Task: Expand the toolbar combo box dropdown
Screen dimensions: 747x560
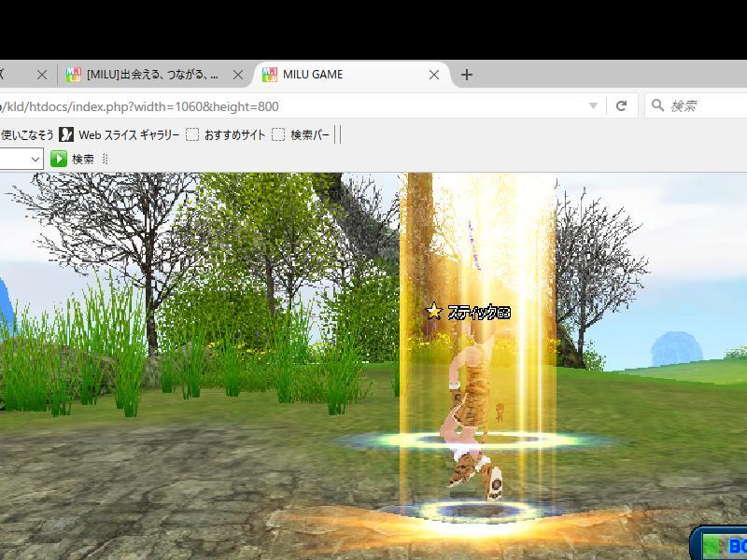Action: tap(35, 159)
